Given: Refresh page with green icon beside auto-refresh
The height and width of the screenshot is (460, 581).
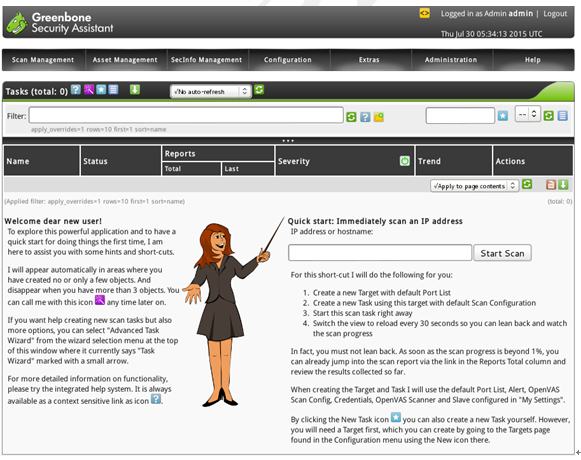Looking at the screenshot, I should click(259, 90).
